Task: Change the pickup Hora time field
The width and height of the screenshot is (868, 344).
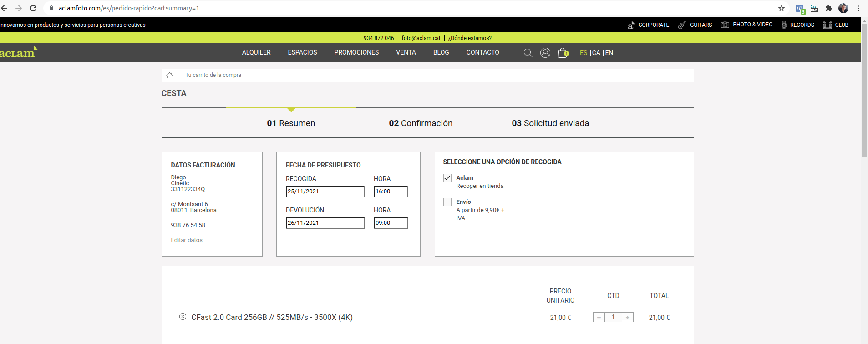Action: [x=390, y=192]
